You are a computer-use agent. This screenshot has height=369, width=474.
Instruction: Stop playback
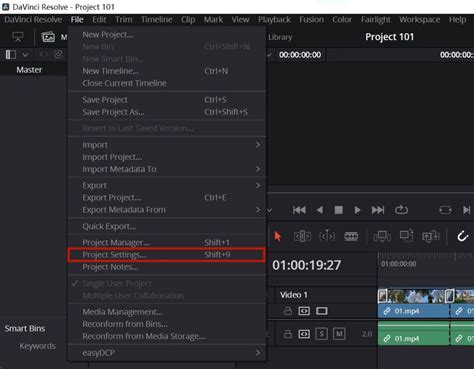[x=338, y=210]
